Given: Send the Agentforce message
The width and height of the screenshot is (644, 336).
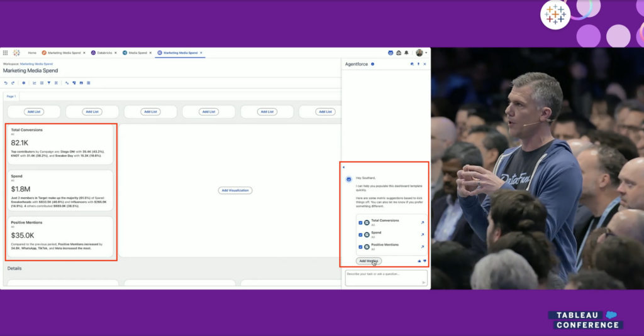Looking at the screenshot, I should point(423,282).
